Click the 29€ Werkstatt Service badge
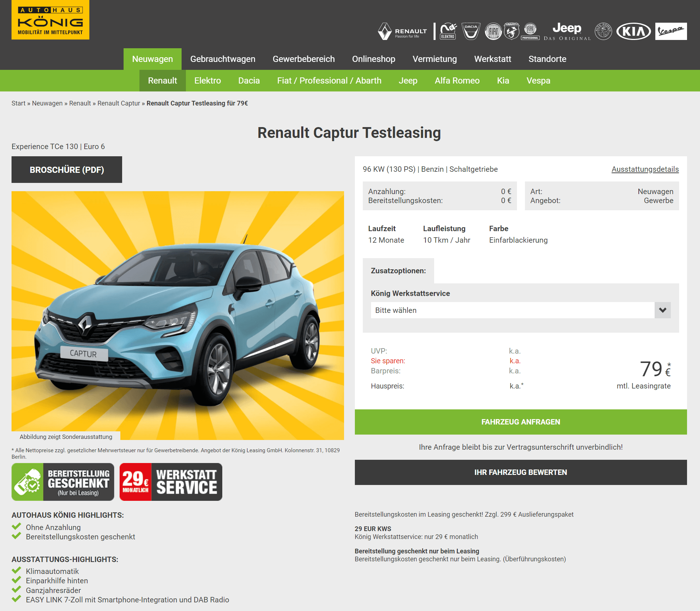 [x=171, y=482]
